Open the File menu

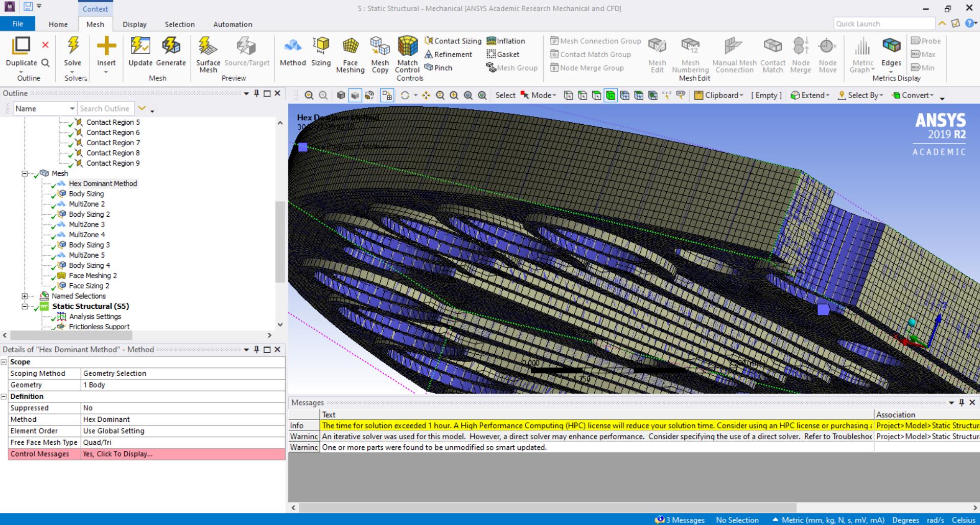point(17,24)
